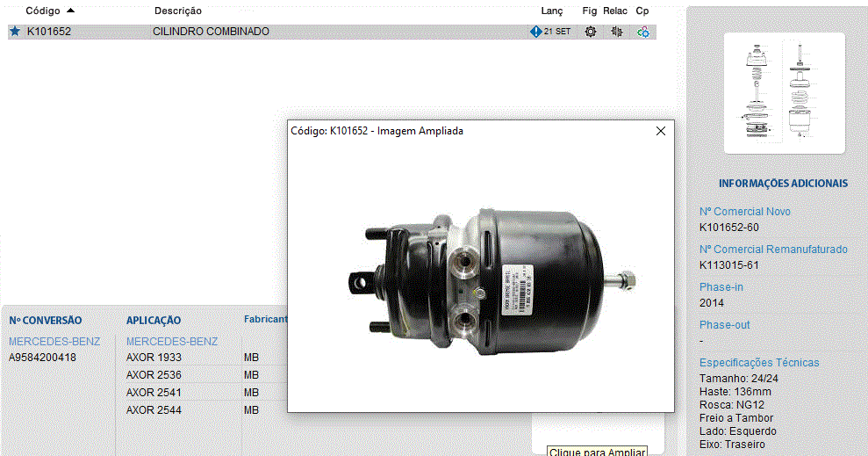The image size is (868, 456).
Task: Select the AXOR 2544 application row
Action: (x=154, y=410)
